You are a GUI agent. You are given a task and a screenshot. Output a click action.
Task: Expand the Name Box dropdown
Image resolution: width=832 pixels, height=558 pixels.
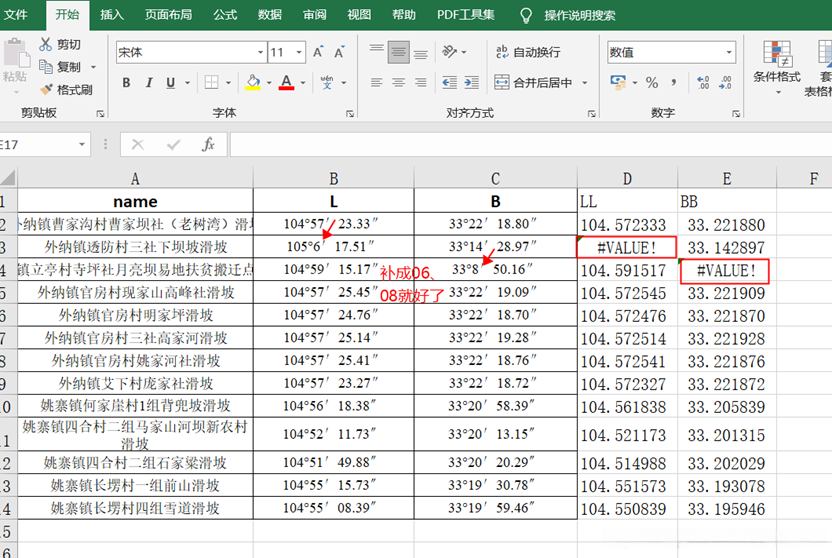(82, 144)
